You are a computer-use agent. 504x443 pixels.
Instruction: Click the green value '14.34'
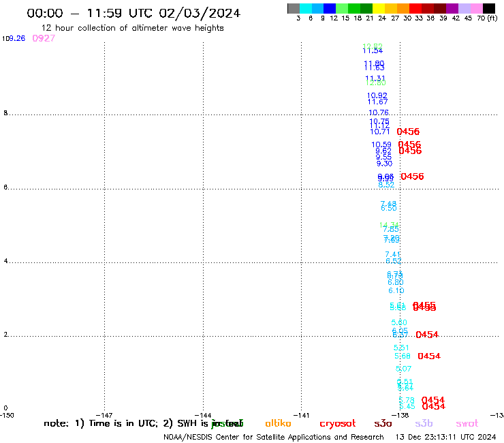[390, 225]
